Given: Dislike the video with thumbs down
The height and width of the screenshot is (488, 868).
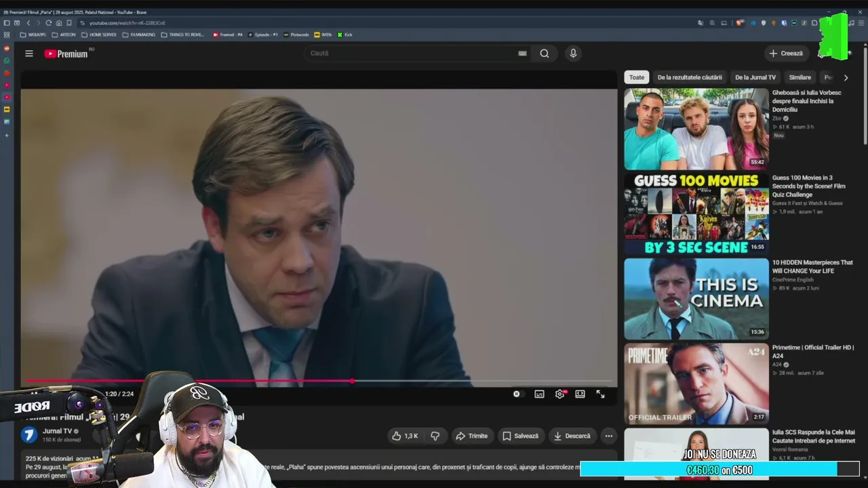Looking at the screenshot, I should (x=435, y=436).
